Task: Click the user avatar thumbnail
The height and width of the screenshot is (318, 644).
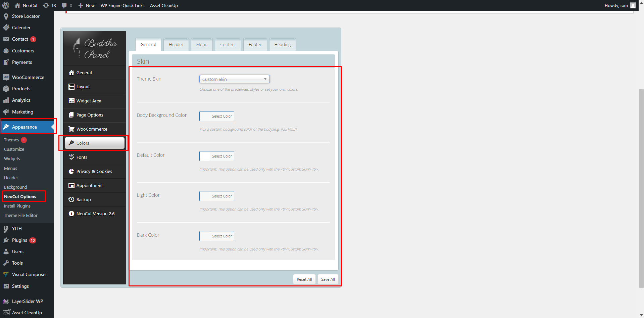Action: (633, 5)
